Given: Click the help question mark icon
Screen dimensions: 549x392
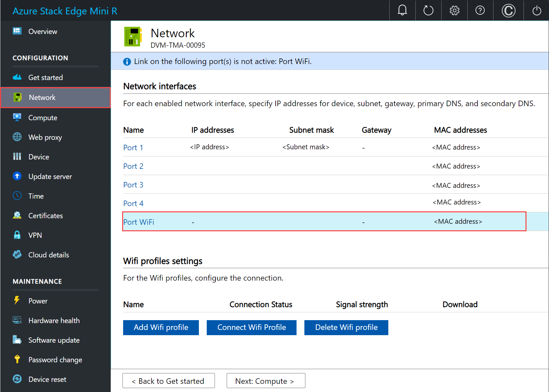Looking at the screenshot, I should pyautogui.click(x=480, y=10).
